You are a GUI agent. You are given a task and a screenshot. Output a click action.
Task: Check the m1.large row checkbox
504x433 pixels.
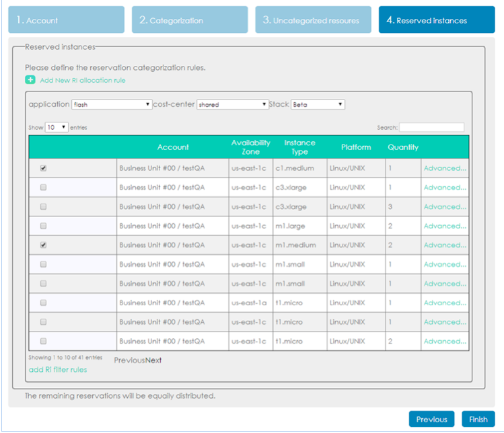[44, 227]
